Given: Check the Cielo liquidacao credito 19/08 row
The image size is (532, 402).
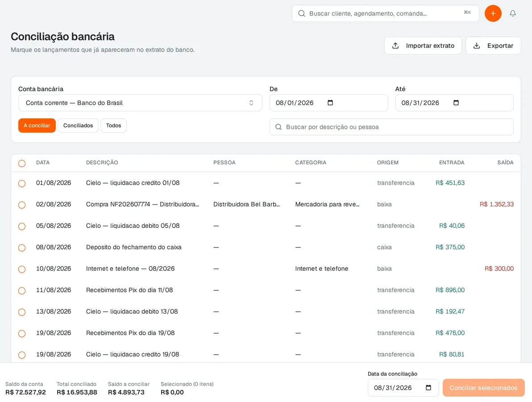Looking at the screenshot, I should click(x=22, y=355).
